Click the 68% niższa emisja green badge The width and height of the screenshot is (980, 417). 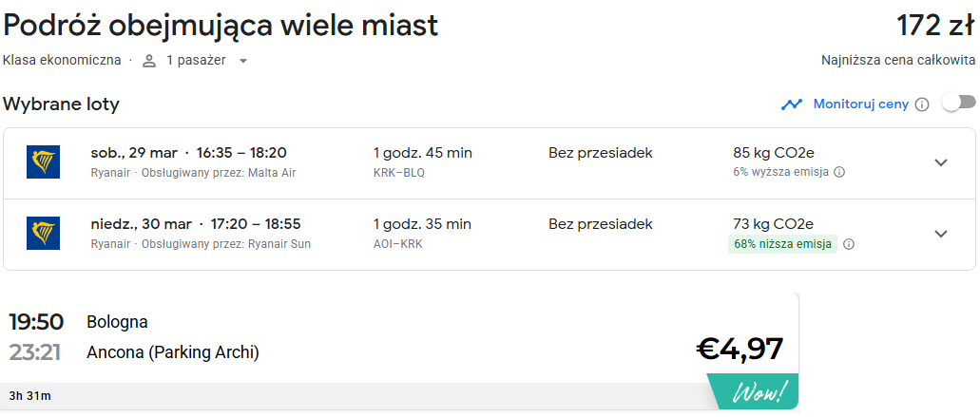point(782,244)
